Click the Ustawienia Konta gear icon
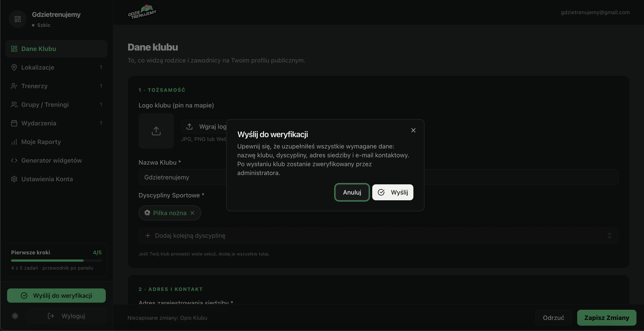The image size is (644, 331). 14,179
